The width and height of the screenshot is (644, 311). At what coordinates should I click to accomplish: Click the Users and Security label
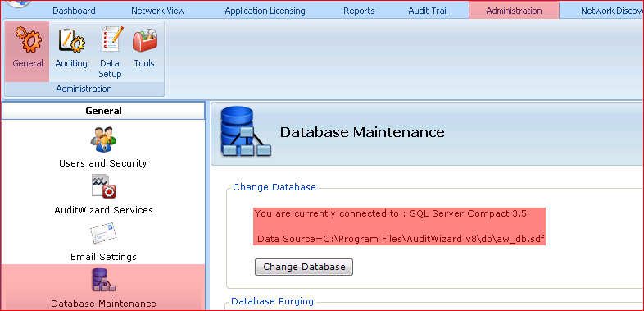pyautogui.click(x=103, y=163)
